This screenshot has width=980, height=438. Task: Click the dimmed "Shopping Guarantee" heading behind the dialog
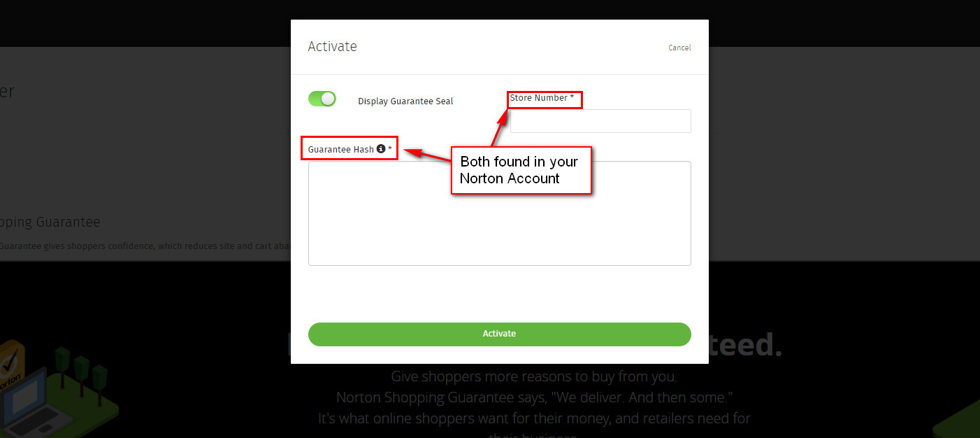pyautogui.click(x=50, y=222)
